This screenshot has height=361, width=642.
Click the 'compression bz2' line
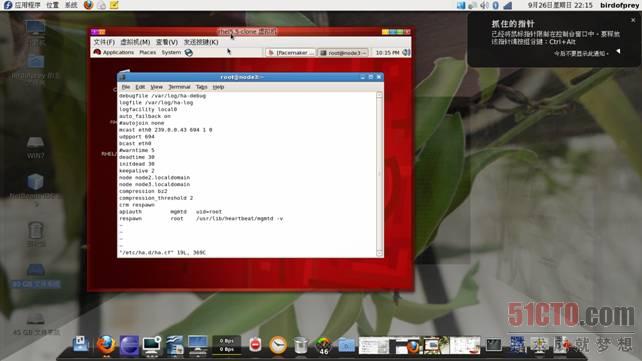point(143,191)
